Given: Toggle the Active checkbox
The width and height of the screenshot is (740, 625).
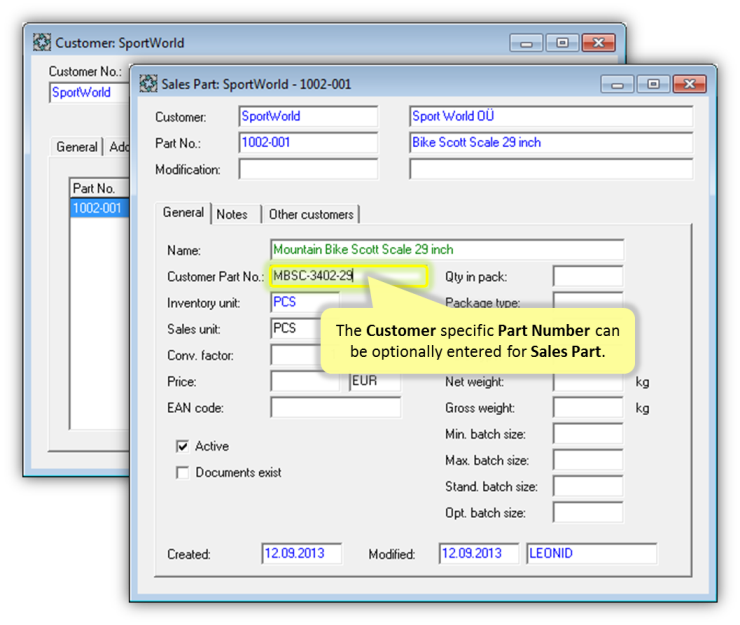Looking at the screenshot, I should tap(182, 446).
